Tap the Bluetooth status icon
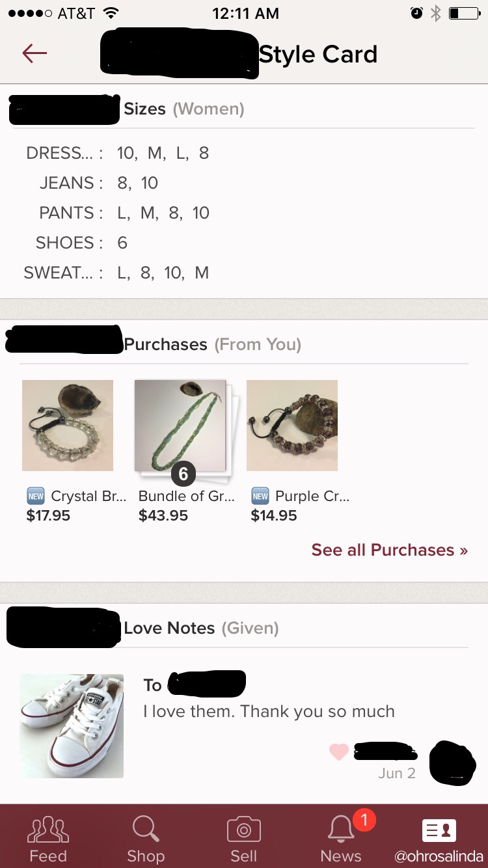488x868 pixels. tap(436, 13)
